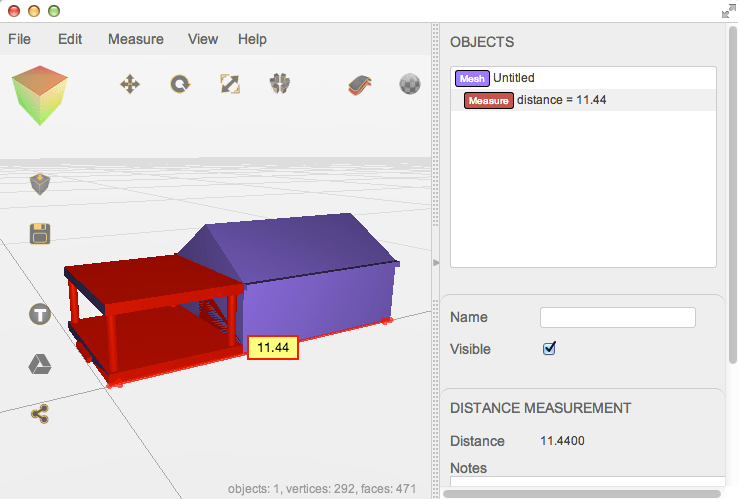Click the green macOS zoom window button
738x499 pixels.
(54, 11)
